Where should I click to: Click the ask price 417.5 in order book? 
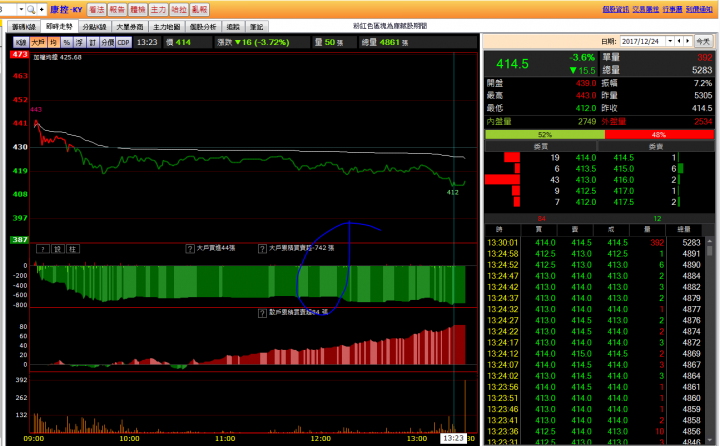click(x=624, y=202)
